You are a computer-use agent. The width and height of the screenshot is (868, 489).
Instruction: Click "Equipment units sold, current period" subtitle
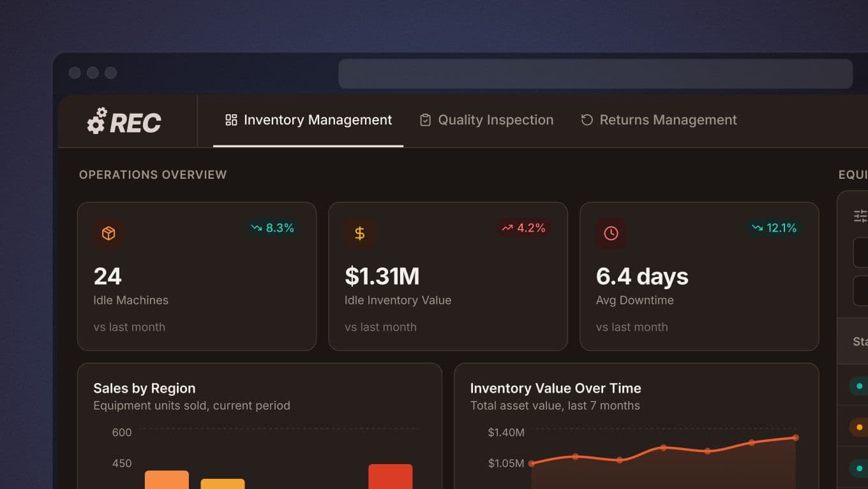tap(191, 405)
